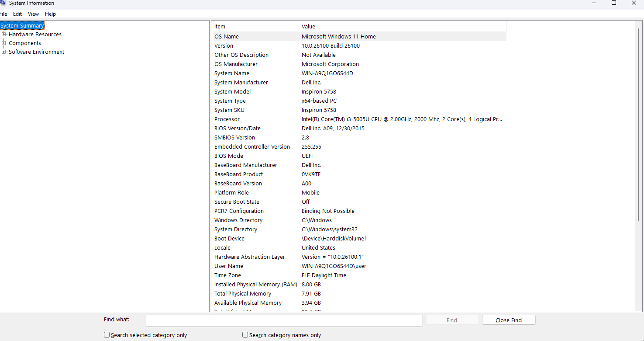Click the Platform Role label

click(x=231, y=193)
